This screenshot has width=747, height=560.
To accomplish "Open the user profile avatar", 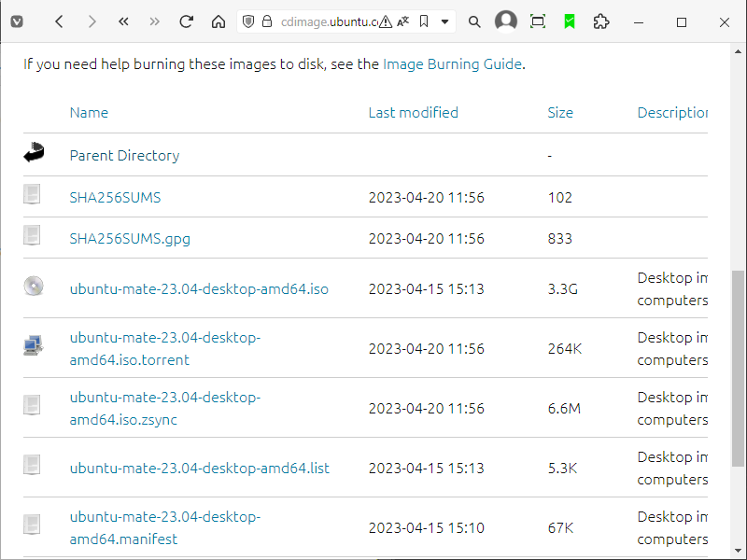I will click(x=506, y=21).
